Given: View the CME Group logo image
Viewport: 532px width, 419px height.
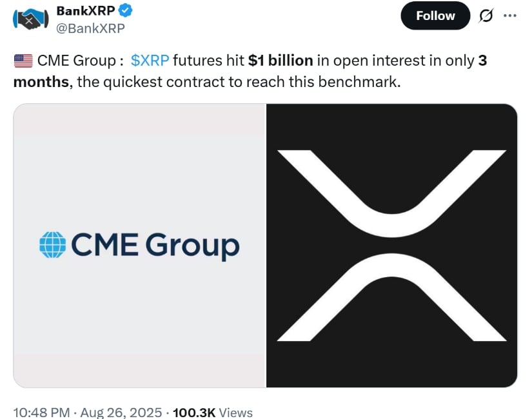Looking at the screenshot, I should pos(139,246).
